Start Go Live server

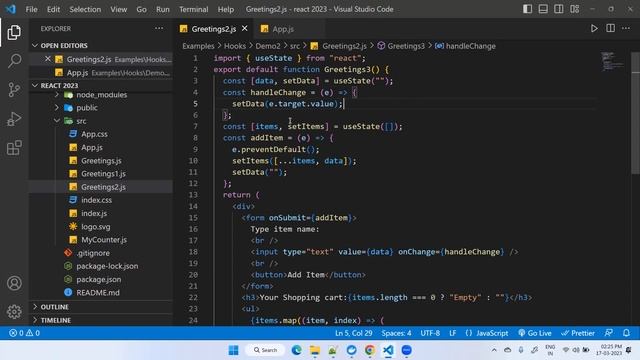click(x=535, y=333)
